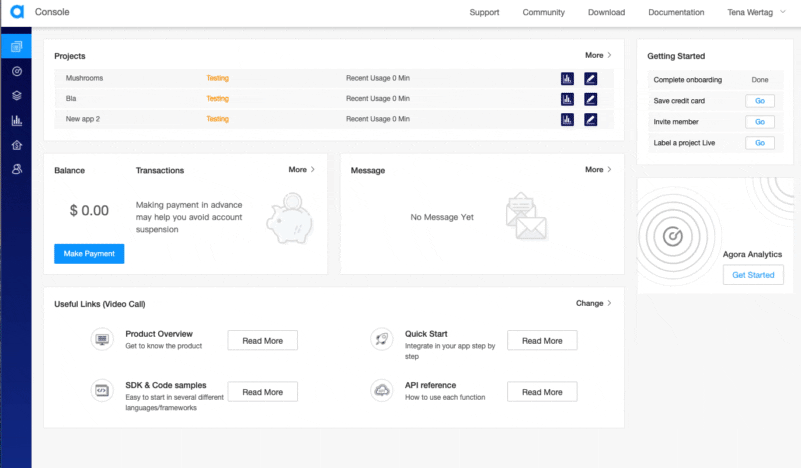
Task: Open the bar chart usage sidebar icon
Action: pos(16,121)
